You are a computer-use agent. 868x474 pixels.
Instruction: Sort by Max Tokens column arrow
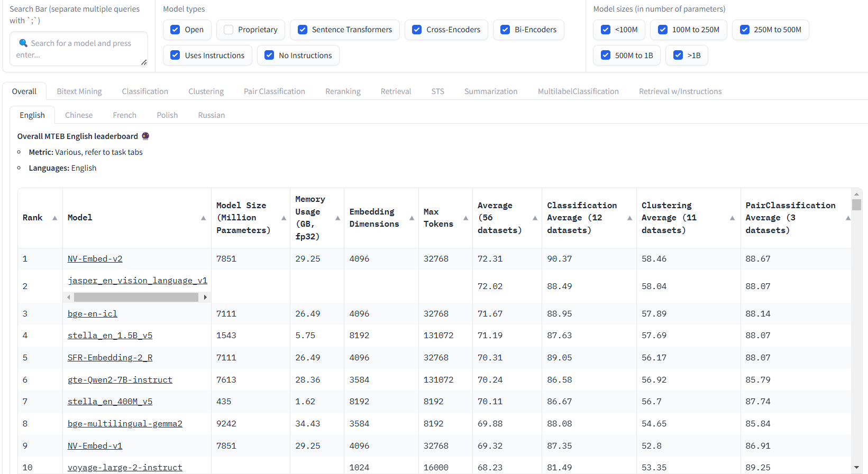pos(465,218)
